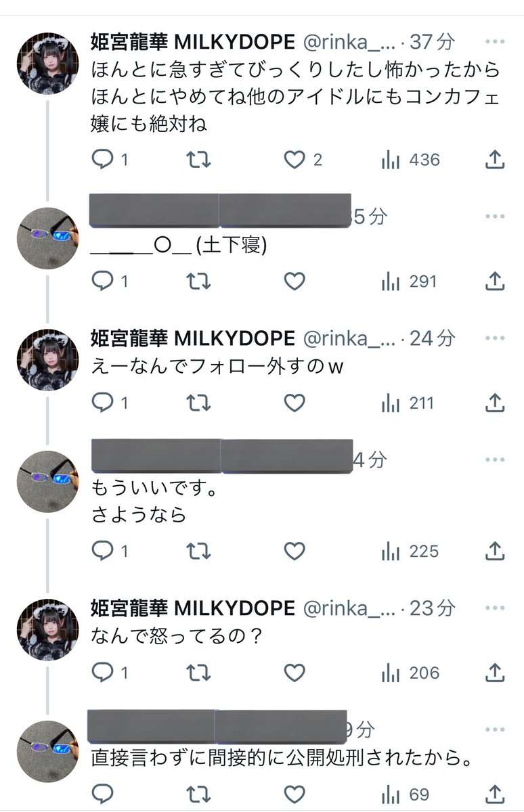
Task: Open the more menu on the '(土下寝)' tweet
Action: tap(495, 217)
